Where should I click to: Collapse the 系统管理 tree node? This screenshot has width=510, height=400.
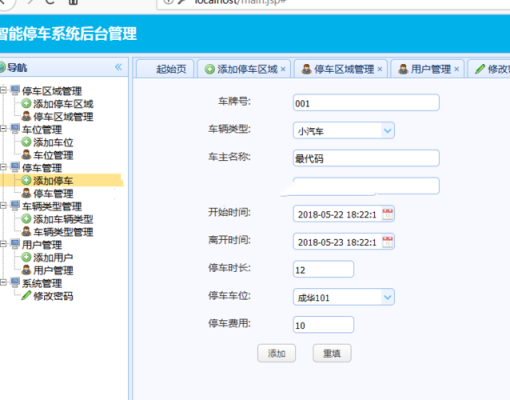(3, 282)
